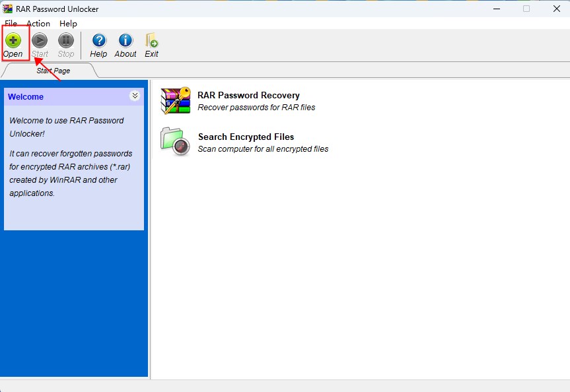Click the Scan computer for encrypted files subtitle
570x392 pixels.
click(262, 148)
